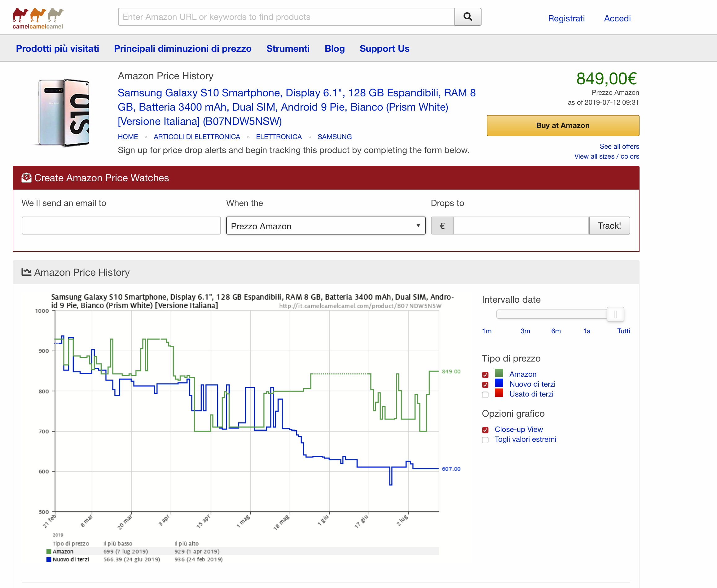Go to the Blog page
This screenshot has width=717, height=588.
coord(335,48)
